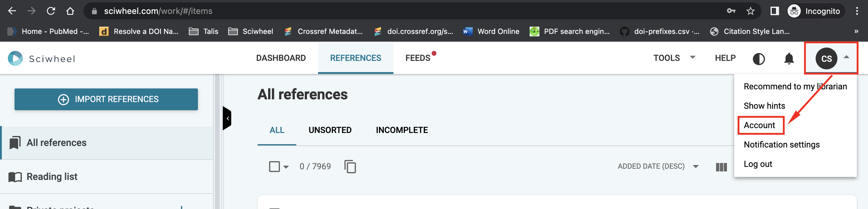Click the copy references icon
The image size is (868, 209).
350,167
